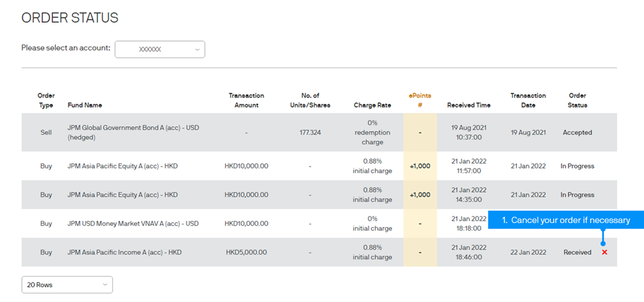
Task: Open the account selection dropdown
Action: 160,49
